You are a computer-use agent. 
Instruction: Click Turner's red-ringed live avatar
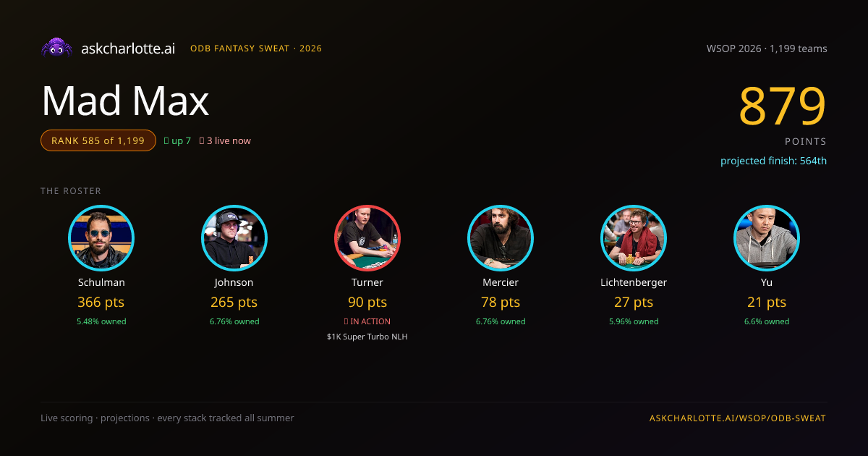(367, 238)
